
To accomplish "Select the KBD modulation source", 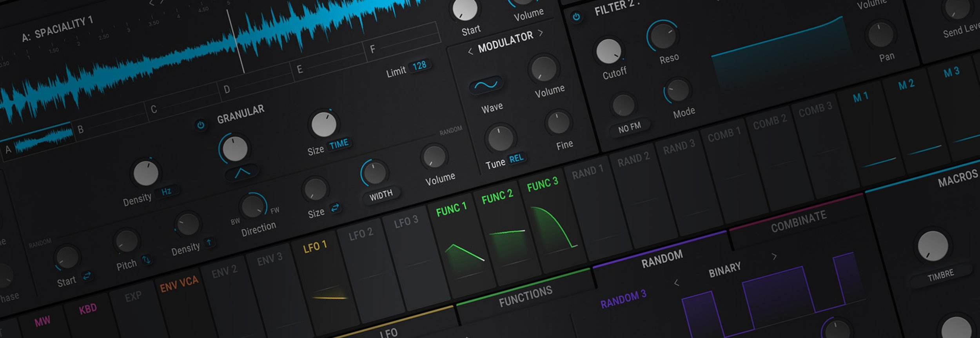I will 88,309.
